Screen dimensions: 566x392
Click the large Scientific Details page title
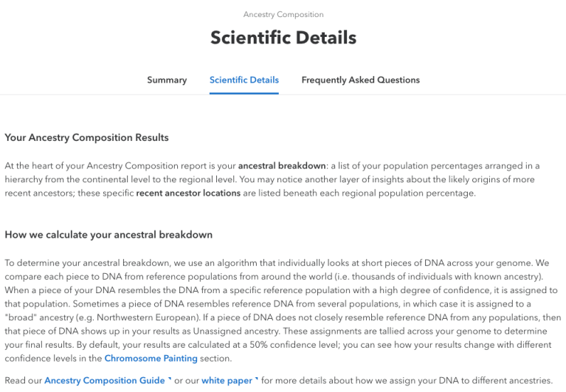point(283,38)
